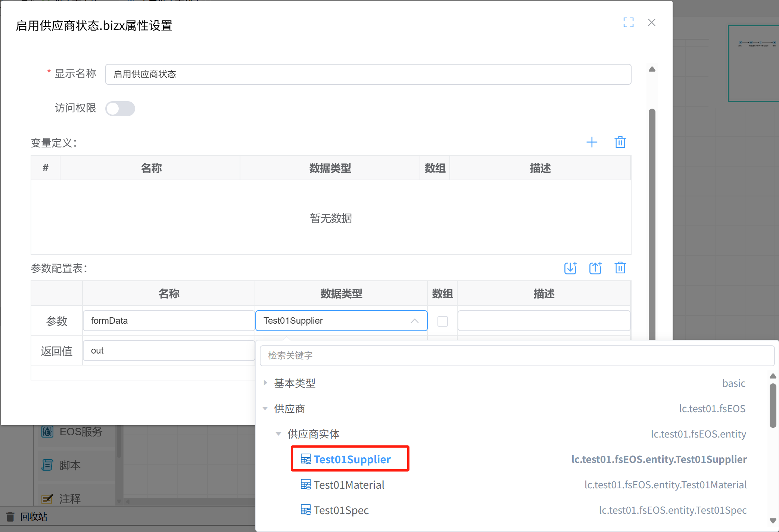Delete parameter rows with the 参数配置表 trash icon
Viewport: 779px width, 532px height.
pyautogui.click(x=620, y=268)
